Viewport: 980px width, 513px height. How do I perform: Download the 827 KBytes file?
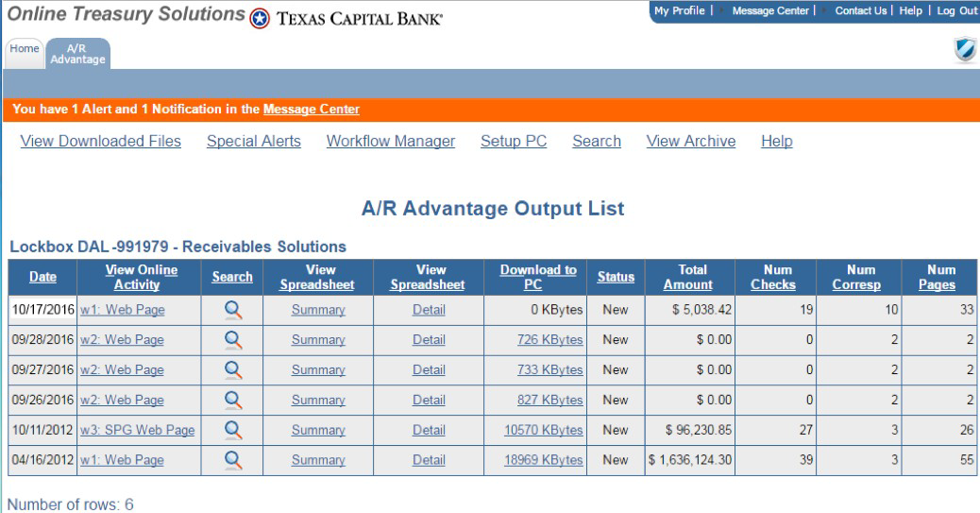[550, 400]
